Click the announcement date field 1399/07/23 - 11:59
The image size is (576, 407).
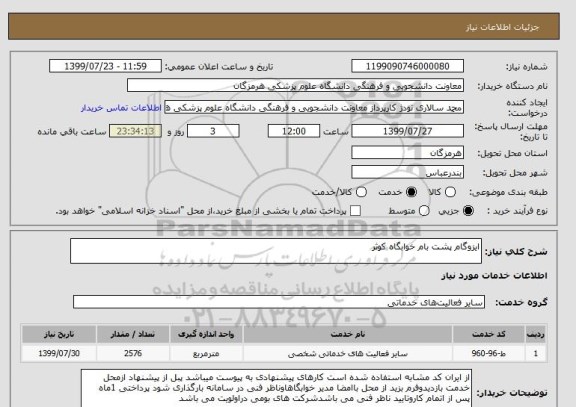105,66
